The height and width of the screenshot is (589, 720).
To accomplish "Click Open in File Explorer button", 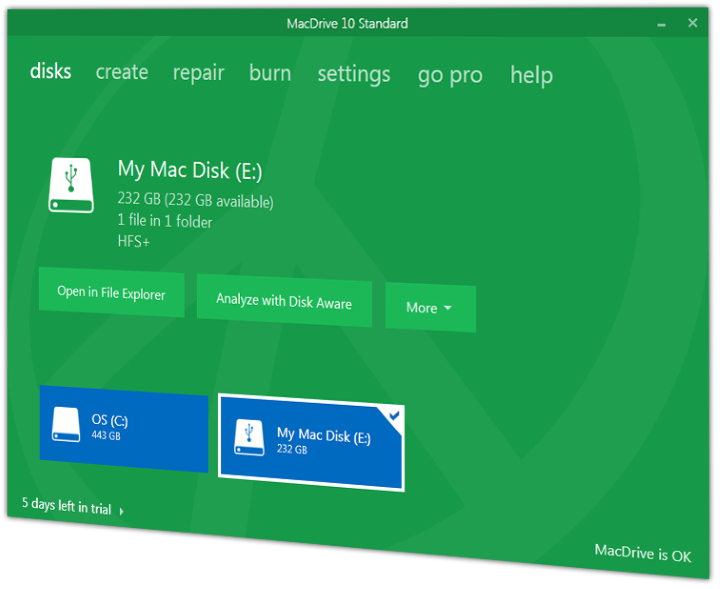I will tap(112, 292).
